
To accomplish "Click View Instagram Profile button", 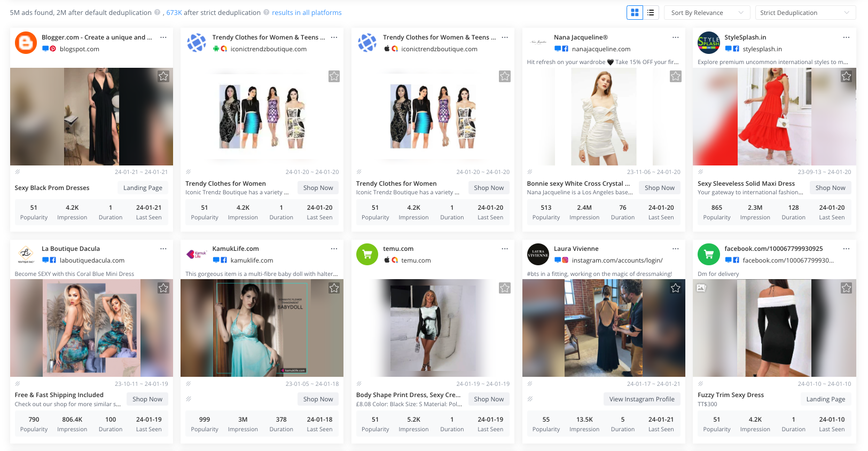I will (642, 399).
